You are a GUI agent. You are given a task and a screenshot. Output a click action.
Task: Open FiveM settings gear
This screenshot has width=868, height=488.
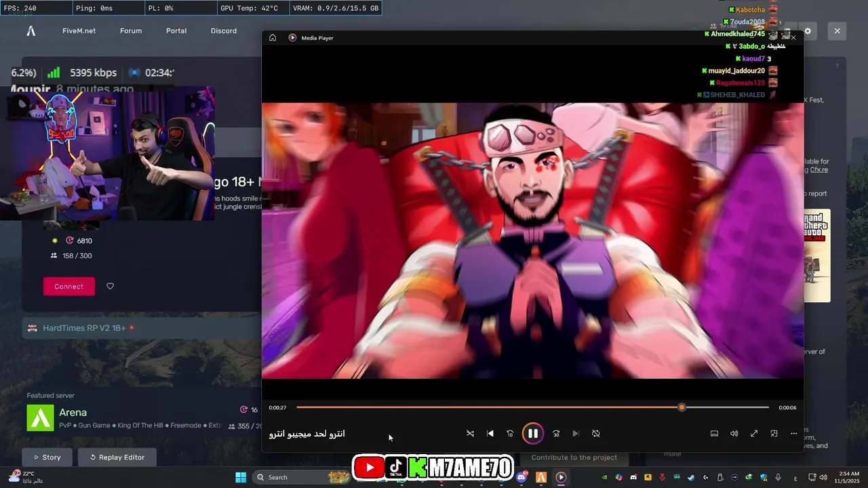point(808,31)
